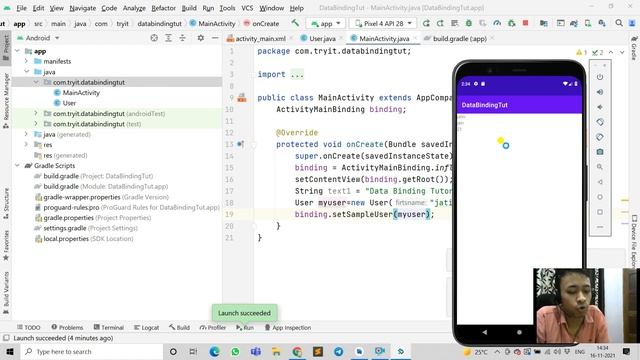Take an emulator screenshot with camera icon
Viewport: 640px width, 360px height.
pyautogui.click(x=600, y=152)
